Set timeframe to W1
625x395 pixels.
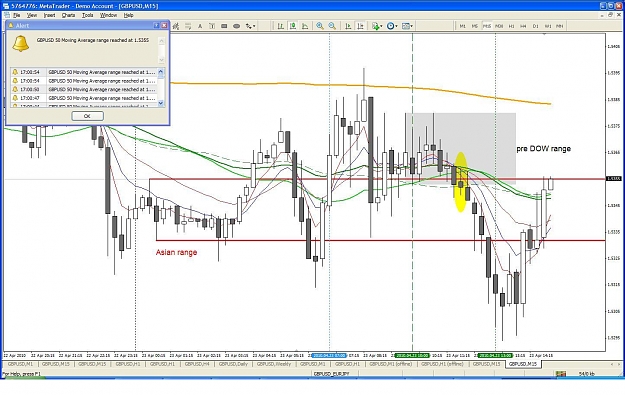[548, 26]
